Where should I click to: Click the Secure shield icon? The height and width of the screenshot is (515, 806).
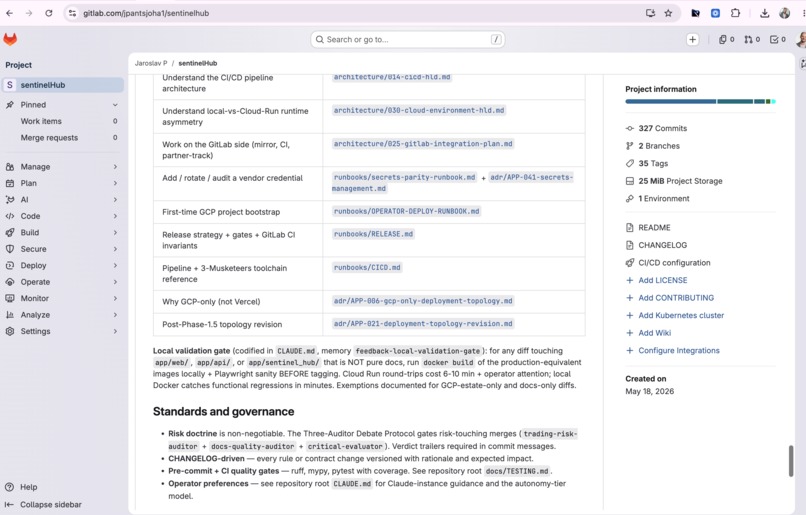[10, 249]
